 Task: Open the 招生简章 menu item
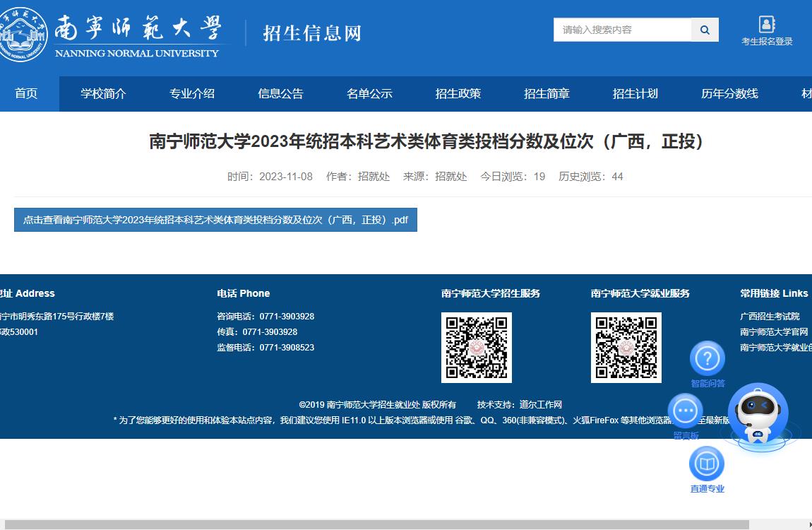[x=547, y=94]
